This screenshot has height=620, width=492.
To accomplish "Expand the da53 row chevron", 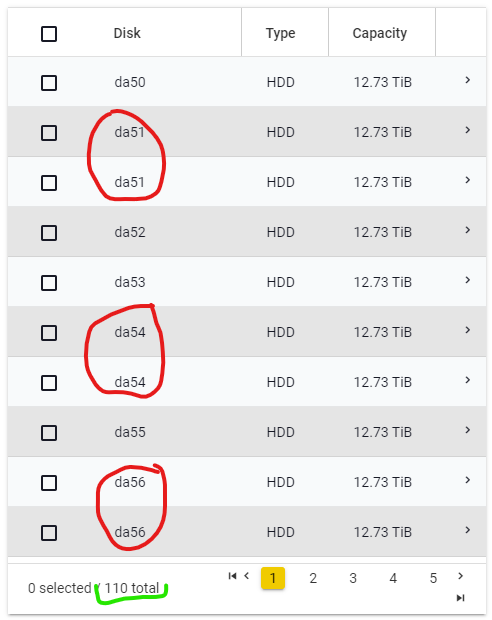I will coord(467,280).
